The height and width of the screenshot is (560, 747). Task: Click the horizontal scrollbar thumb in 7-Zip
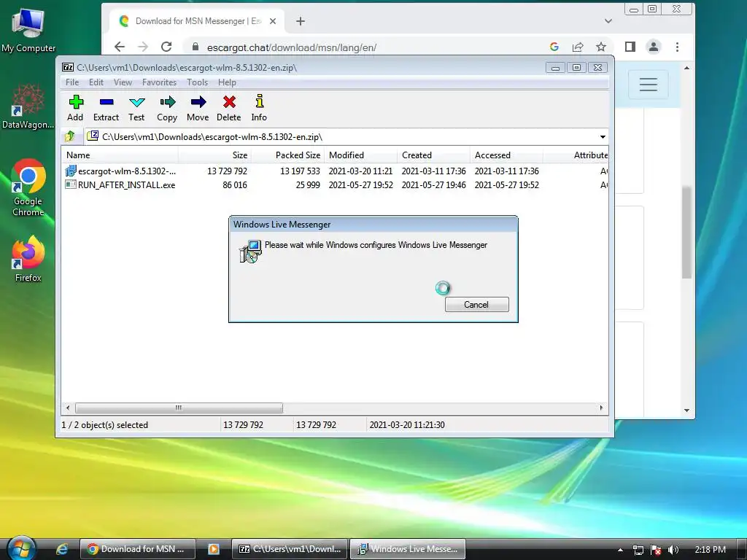point(179,408)
